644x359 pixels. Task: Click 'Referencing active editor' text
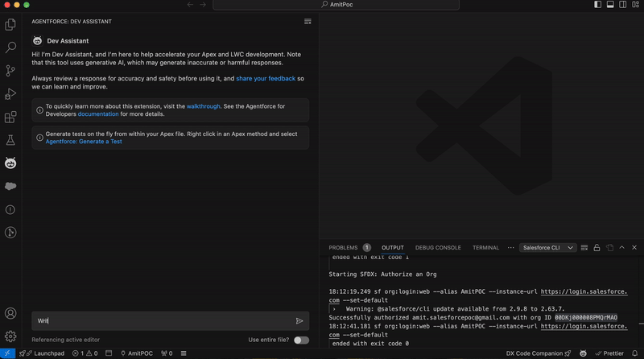[x=66, y=340]
